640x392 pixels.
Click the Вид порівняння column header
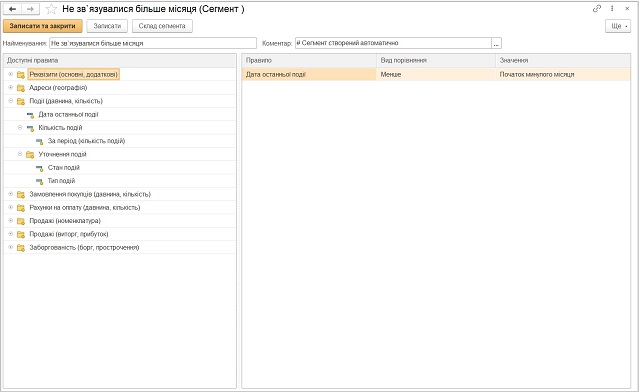click(x=436, y=60)
